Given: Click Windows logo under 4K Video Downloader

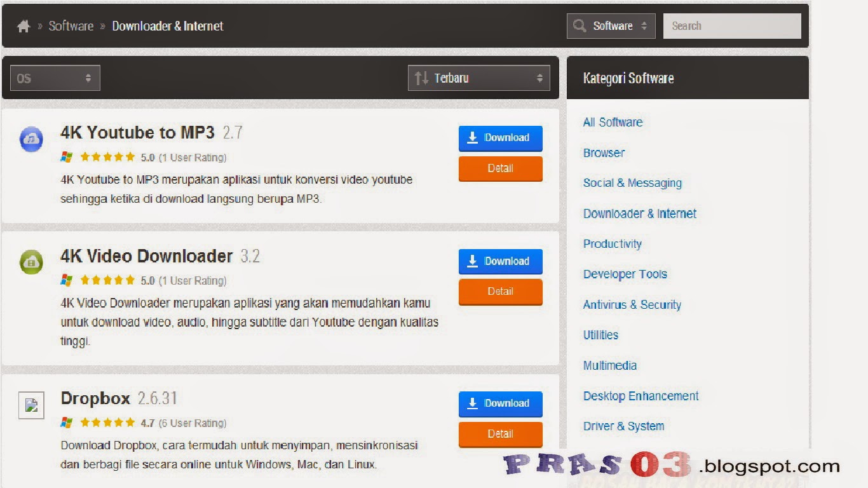Looking at the screenshot, I should click(67, 280).
